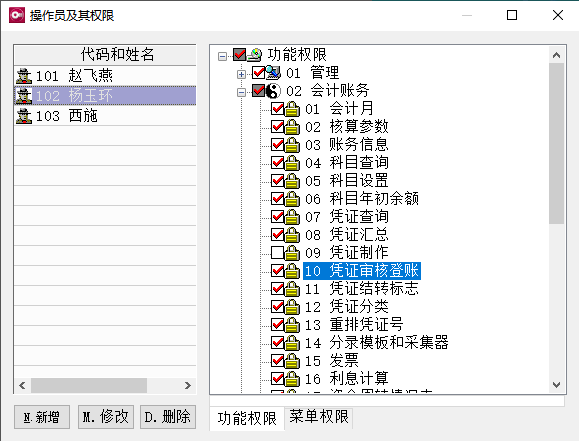The width and height of the screenshot is (579, 441).
Task: Click the 代码和姓名 column header
Action: tap(105, 55)
